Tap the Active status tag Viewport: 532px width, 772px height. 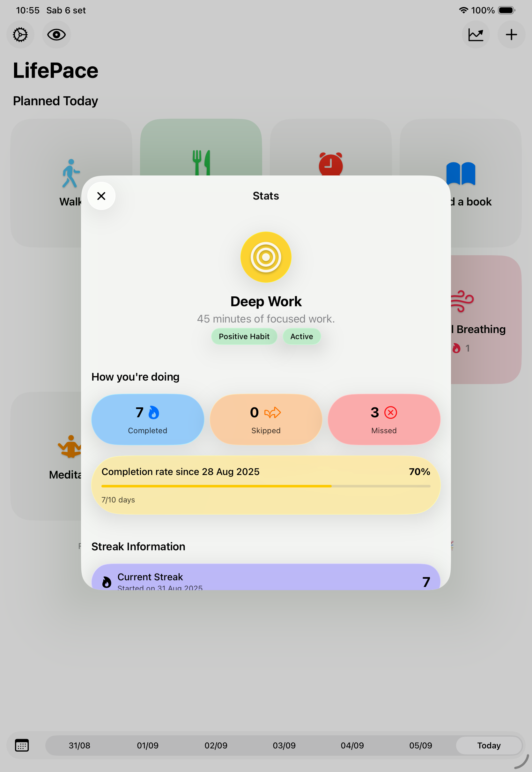(x=302, y=336)
